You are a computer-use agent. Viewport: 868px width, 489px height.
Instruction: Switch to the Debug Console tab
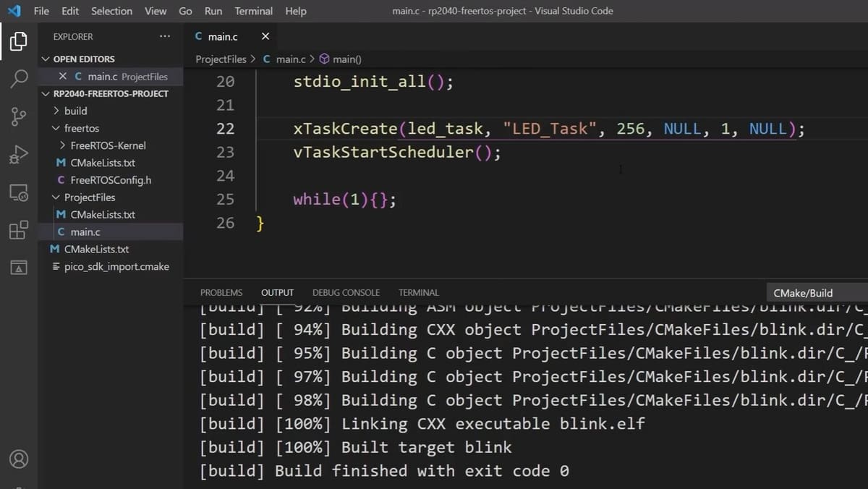[x=346, y=293]
